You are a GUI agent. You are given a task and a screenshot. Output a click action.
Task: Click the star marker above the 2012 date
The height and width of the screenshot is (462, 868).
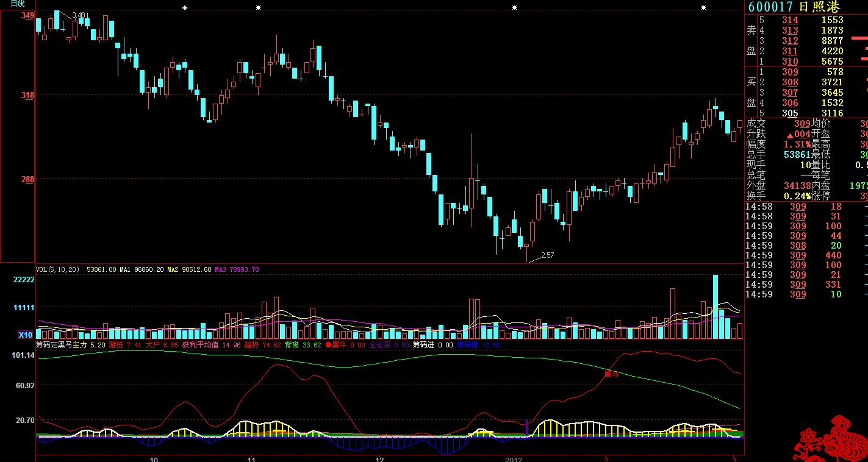pos(514,8)
